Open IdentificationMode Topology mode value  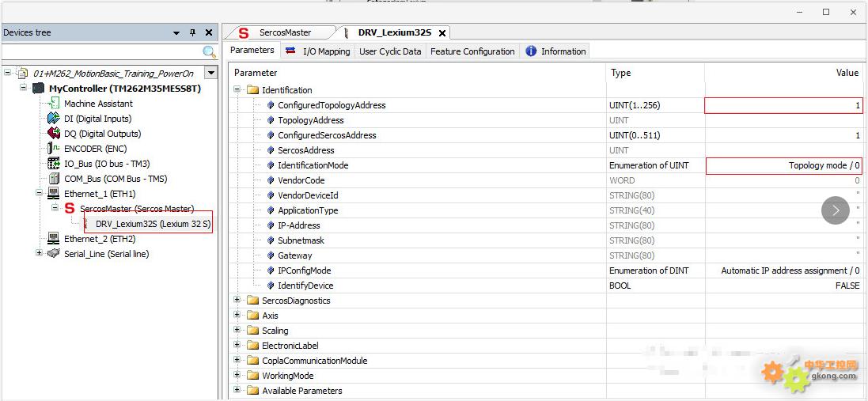click(x=783, y=165)
